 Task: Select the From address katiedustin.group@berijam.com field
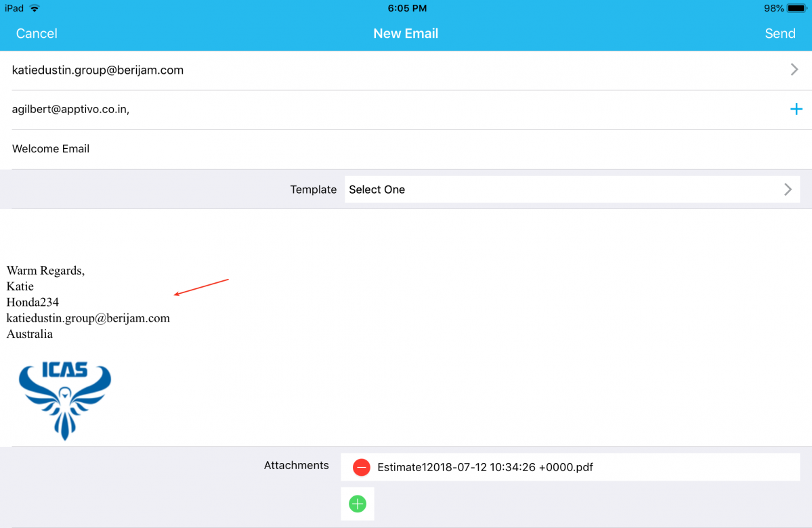coord(98,70)
